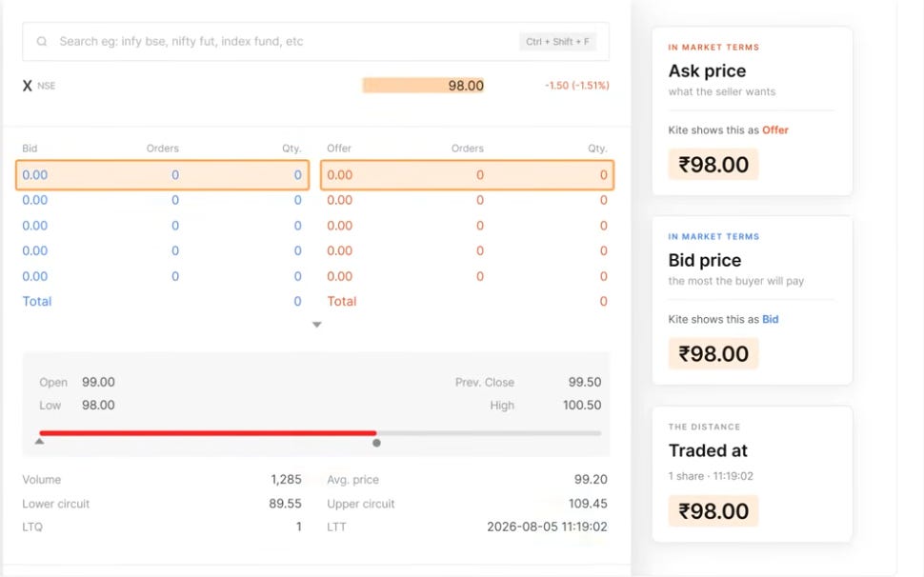Viewport: 924px width, 577px height.
Task: Click the highlighted top offer row
Action: tap(468, 175)
